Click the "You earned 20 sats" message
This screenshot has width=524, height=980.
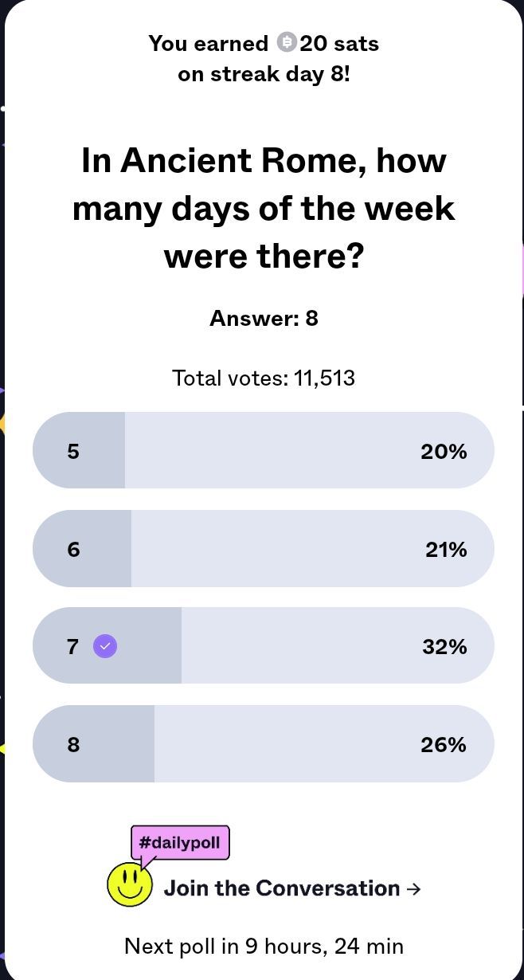(x=264, y=43)
